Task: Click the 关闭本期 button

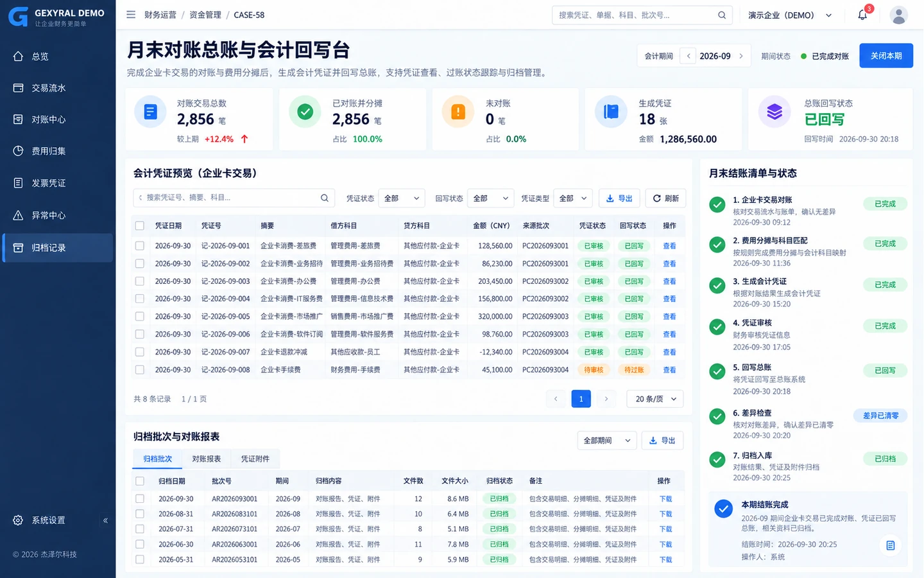Action: point(886,56)
